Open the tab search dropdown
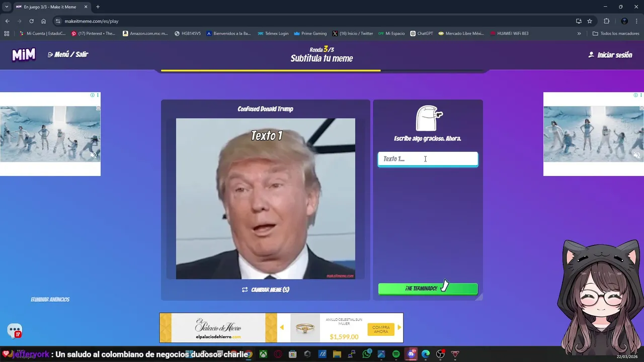Image resolution: width=644 pixels, height=362 pixels. (7, 7)
